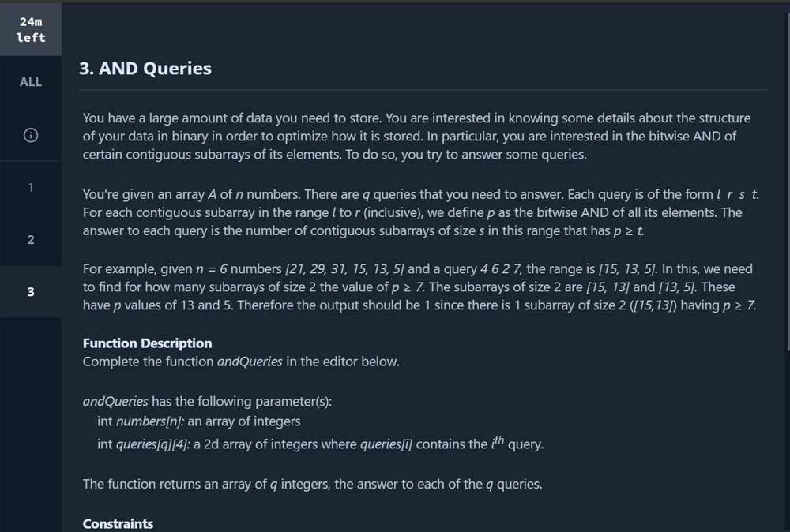The height and width of the screenshot is (532, 790).
Task: Click the example array [21, 29, 31, 15, 13, 5]
Action: (x=344, y=269)
